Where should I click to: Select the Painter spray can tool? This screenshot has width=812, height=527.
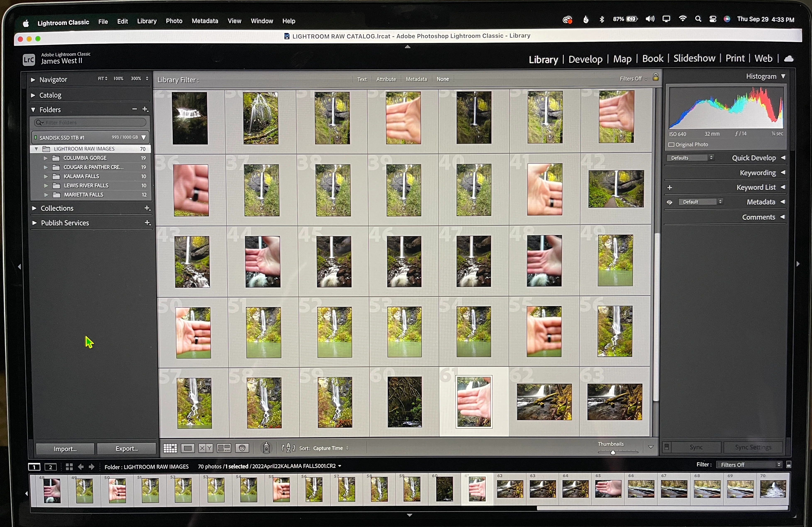[x=267, y=448]
